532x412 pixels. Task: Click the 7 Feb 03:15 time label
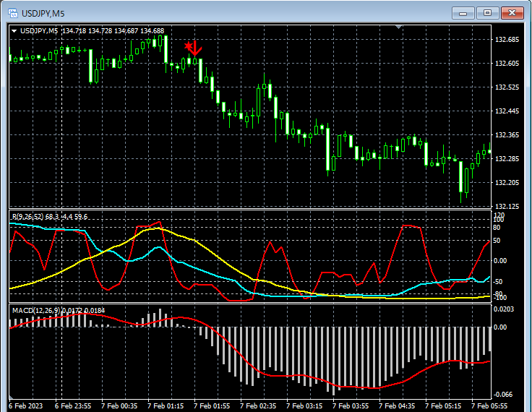(x=304, y=406)
